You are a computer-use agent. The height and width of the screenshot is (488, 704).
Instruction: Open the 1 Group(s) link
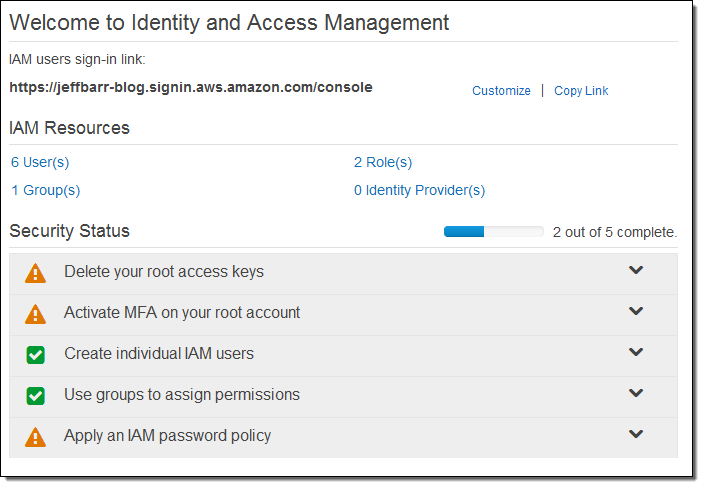click(x=46, y=190)
